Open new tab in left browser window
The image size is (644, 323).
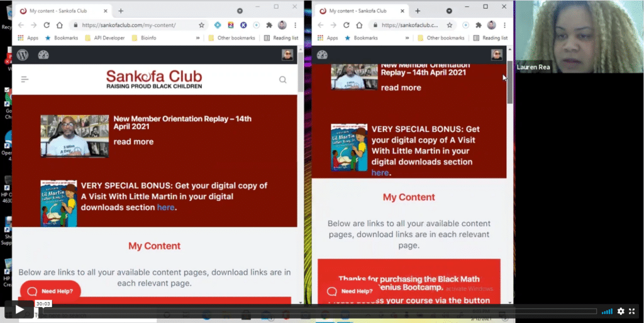point(121,11)
